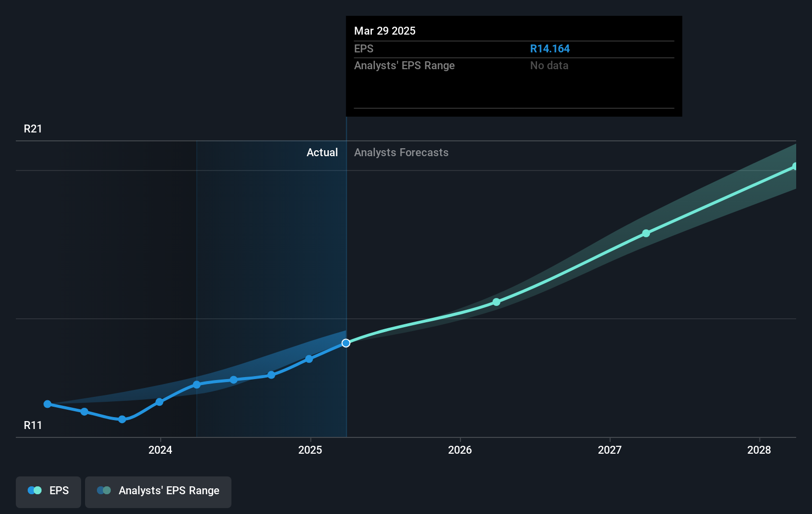Image resolution: width=812 pixels, height=514 pixels.
Task: Select the Analysts Forecasts section
Action: pyautogui.click(x=401, y=153)
